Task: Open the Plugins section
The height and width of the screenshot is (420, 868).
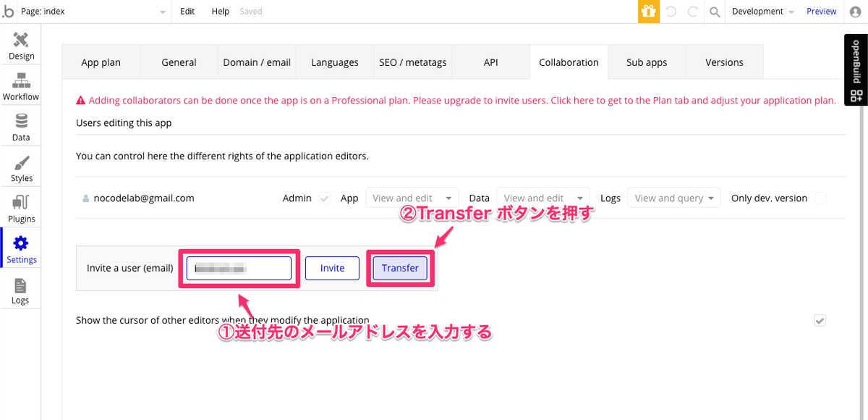Action: pos(21,208)
